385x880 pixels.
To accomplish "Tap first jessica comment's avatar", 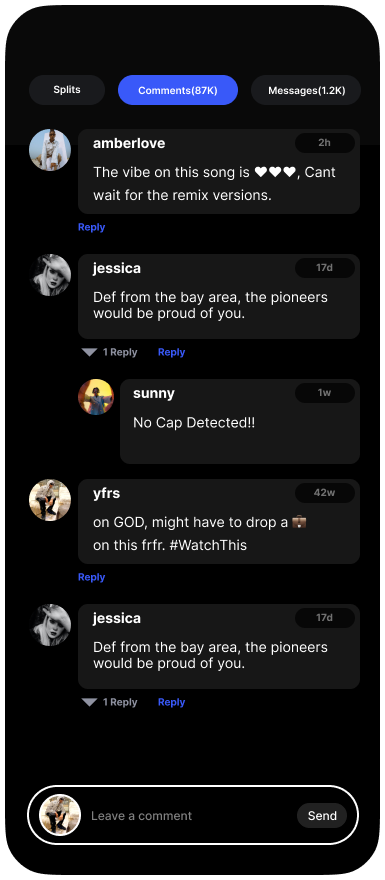I will [x=50, y=275].
